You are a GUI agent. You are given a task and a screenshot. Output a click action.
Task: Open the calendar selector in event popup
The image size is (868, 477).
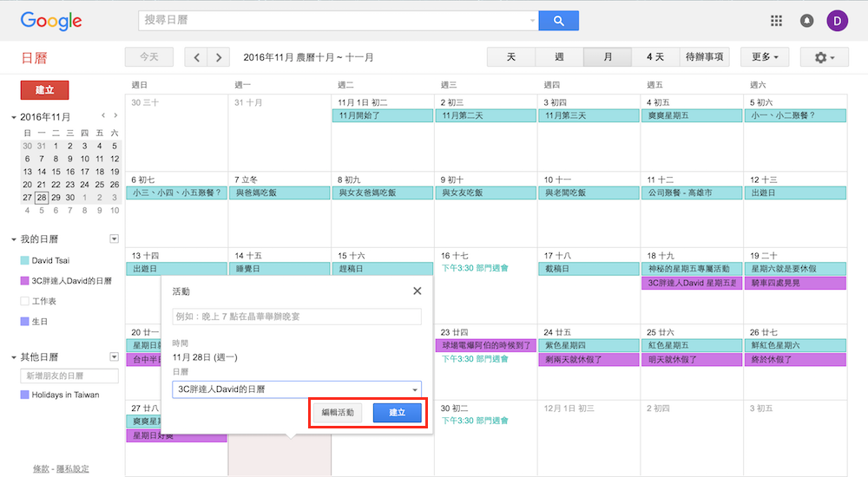click(x=297, y=389)
